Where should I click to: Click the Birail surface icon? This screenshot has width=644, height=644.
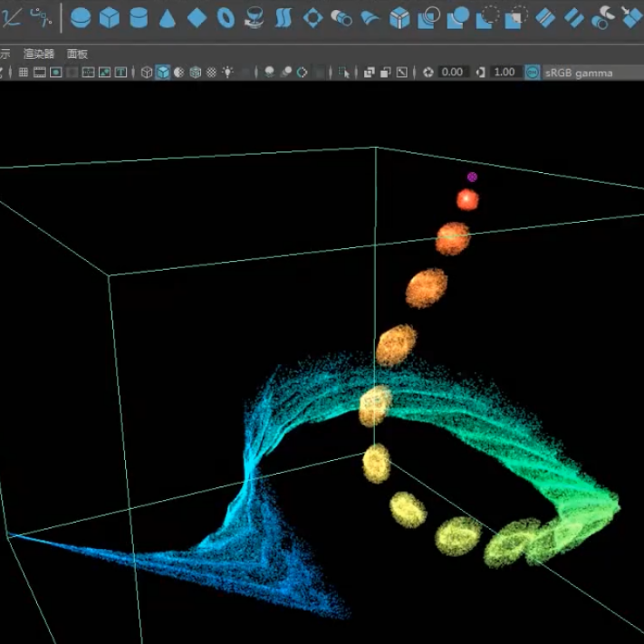[370, 18]
